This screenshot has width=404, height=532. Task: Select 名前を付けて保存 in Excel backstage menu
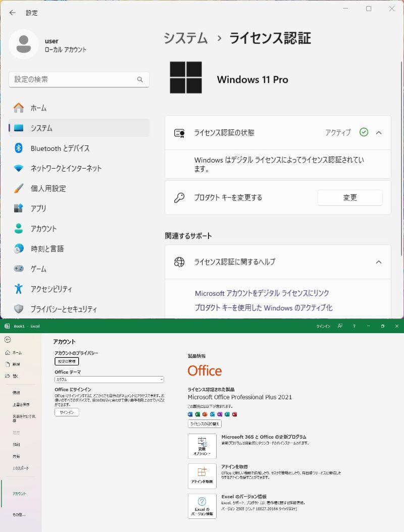(x=24, y=418)
